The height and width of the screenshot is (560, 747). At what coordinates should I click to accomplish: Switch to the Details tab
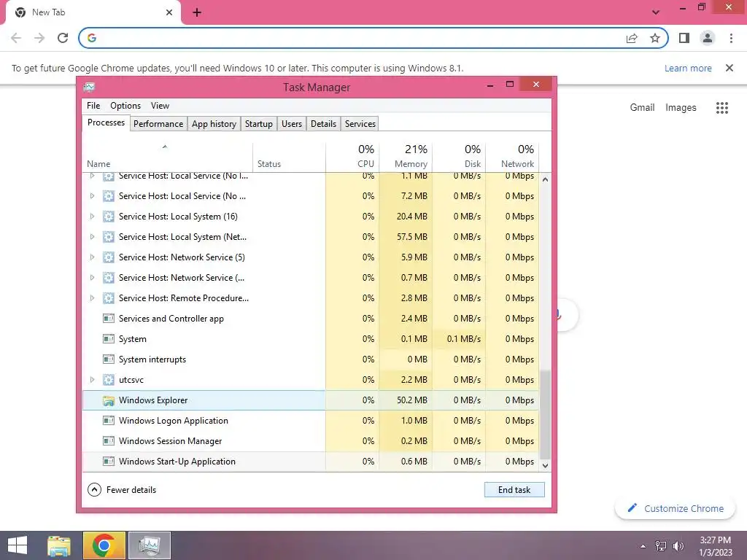pyautogui.click(x=323, y=124)
